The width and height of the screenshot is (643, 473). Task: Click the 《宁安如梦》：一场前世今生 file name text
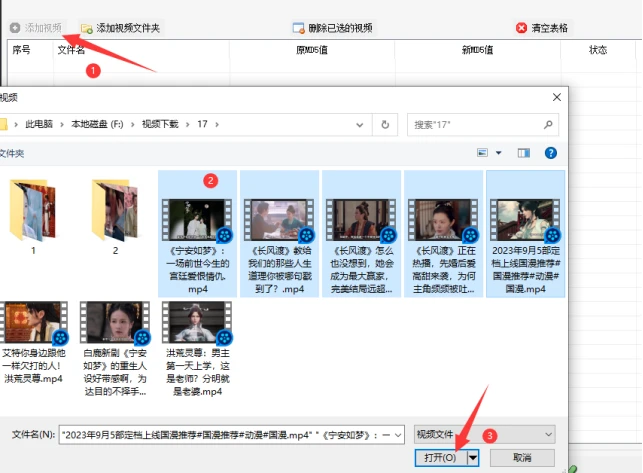click(x=197, y=270)
